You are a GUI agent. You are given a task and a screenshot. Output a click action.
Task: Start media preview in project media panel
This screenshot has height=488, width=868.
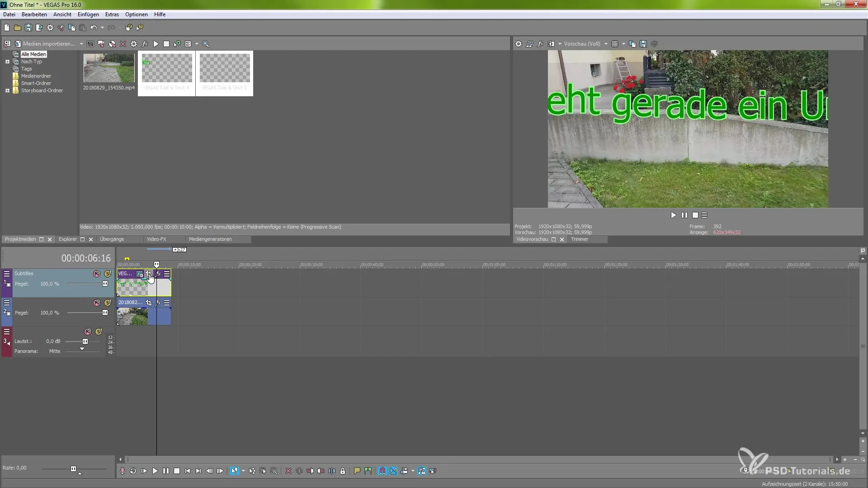156,44
